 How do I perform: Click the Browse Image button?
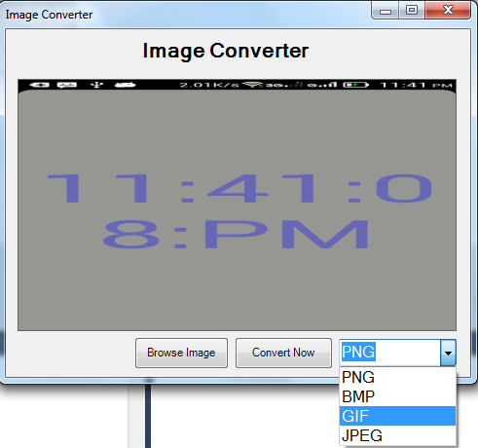181,353
